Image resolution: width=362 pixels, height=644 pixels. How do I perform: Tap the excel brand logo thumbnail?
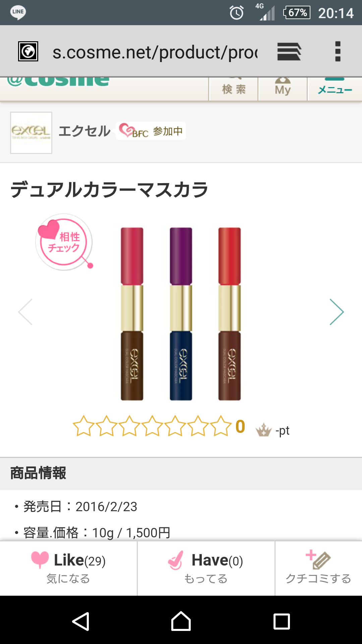pyautogui.click(x=31, y=133)
